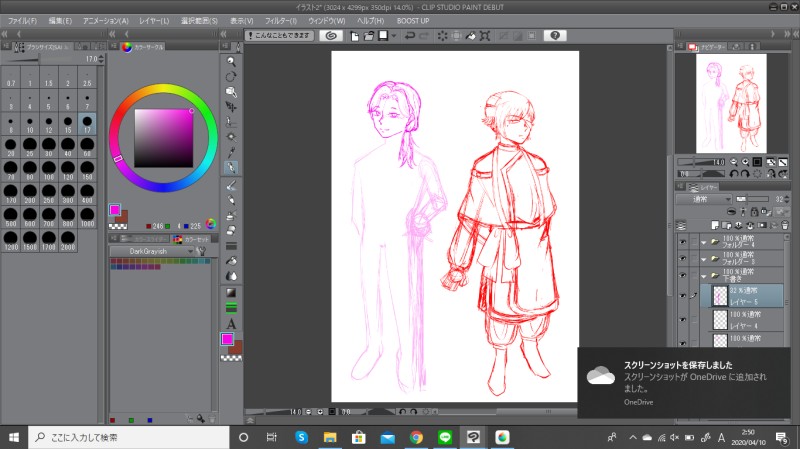Toggle visibility of レイヤー 5
800x449 pixels.
click(x=680, y=295)
